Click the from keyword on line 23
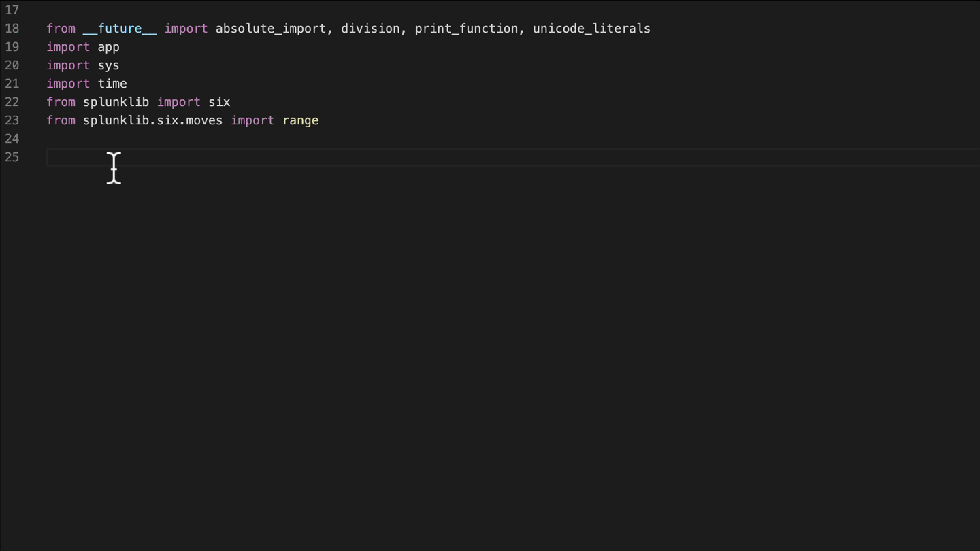 pyautogui.click(x=61, y=120)
